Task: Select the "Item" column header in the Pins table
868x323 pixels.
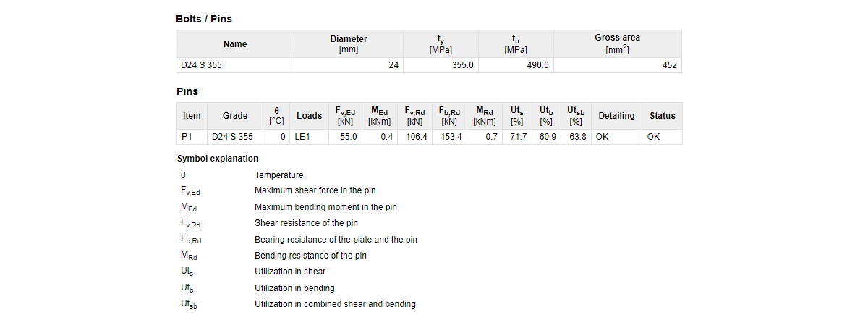Action: pyautogui.click(x=192, y=116)
